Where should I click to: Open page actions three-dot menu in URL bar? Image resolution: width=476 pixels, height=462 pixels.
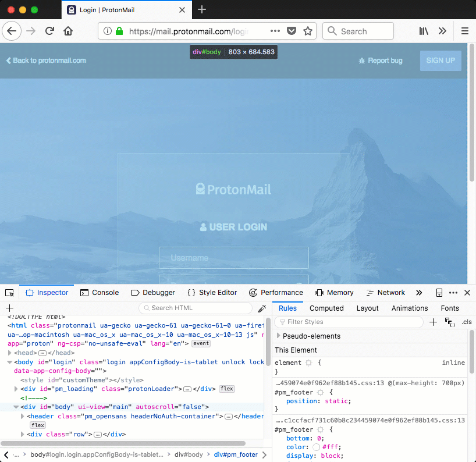pyautogui.click(x=275, y=31)
